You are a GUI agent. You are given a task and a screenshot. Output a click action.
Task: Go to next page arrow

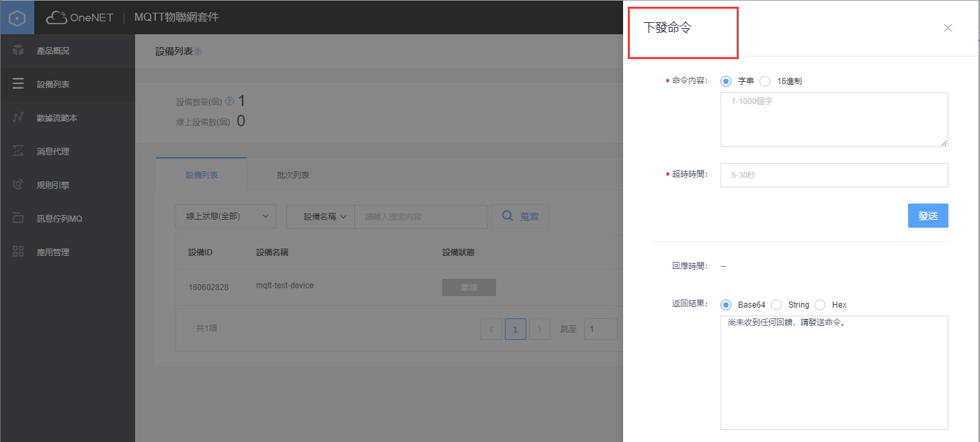540,329
